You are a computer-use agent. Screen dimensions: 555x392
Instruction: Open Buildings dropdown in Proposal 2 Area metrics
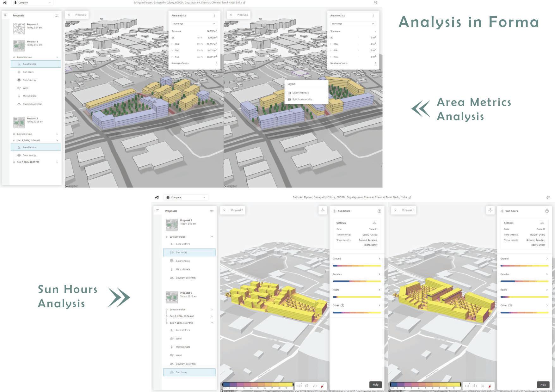pos(194,24)
